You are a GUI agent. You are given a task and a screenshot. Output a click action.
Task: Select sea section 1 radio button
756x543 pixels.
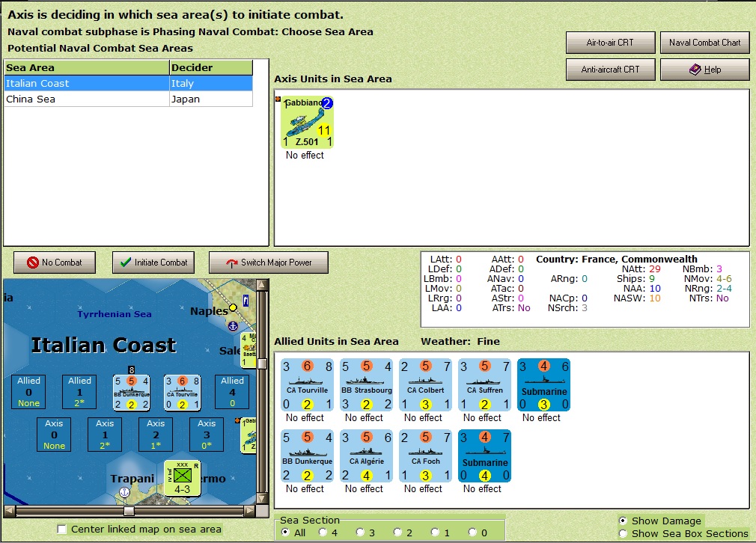point(436,533)
